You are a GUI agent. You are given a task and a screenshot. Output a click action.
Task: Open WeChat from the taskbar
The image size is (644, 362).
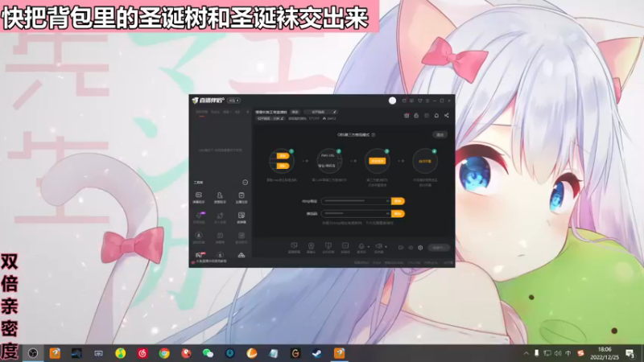208,353
